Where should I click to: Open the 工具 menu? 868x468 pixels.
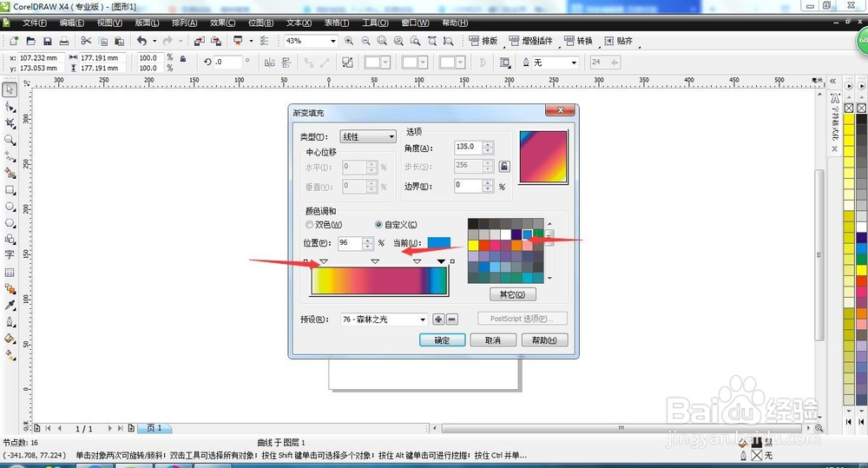coord(375,23)
